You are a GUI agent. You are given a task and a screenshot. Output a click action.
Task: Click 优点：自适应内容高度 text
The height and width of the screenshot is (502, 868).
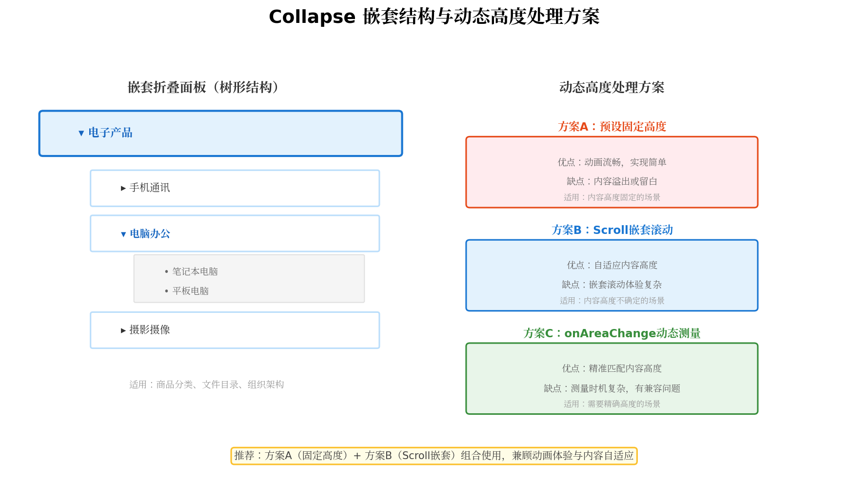point(612,265)
